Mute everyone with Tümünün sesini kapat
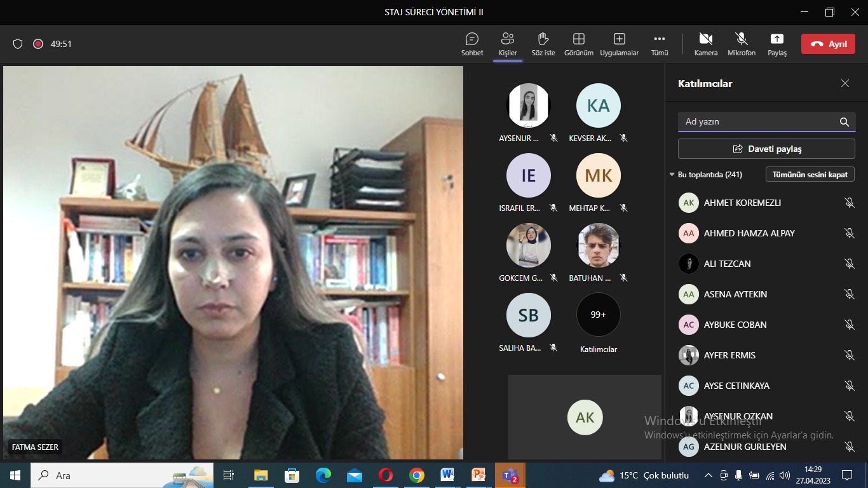 click(810, 174)
